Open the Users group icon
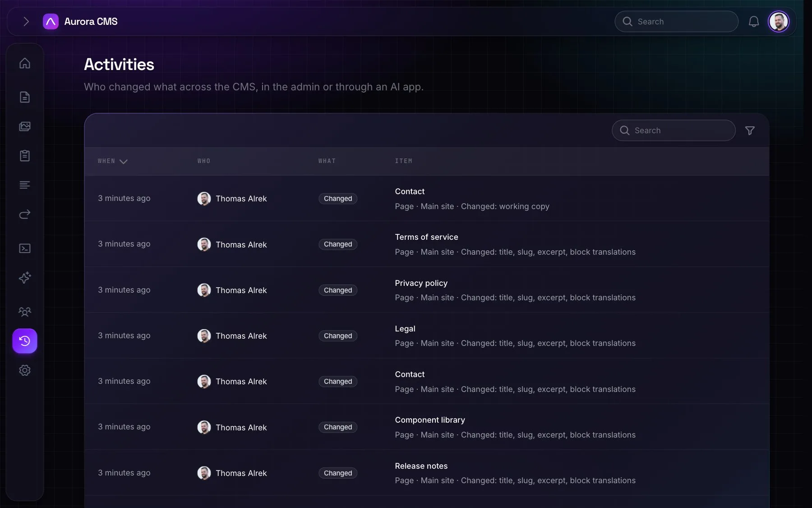The height and width of the screenshot is (508, 812). click(25, 312)
